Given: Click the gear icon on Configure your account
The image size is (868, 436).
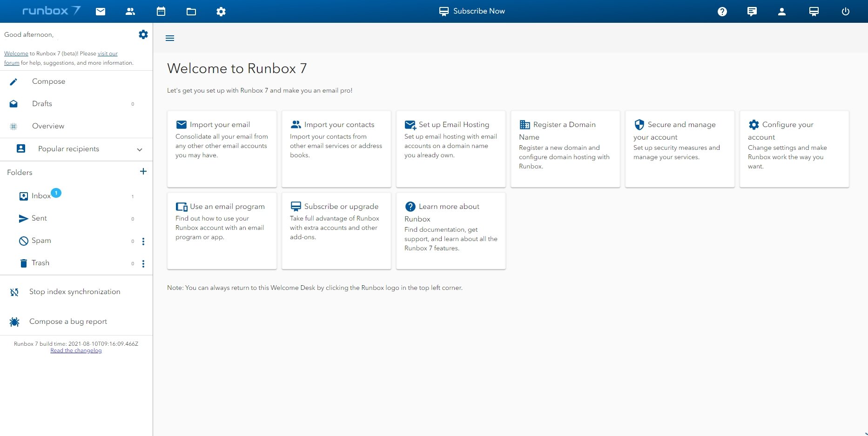Looking at the screenshot, I should (x=754, y=125).
